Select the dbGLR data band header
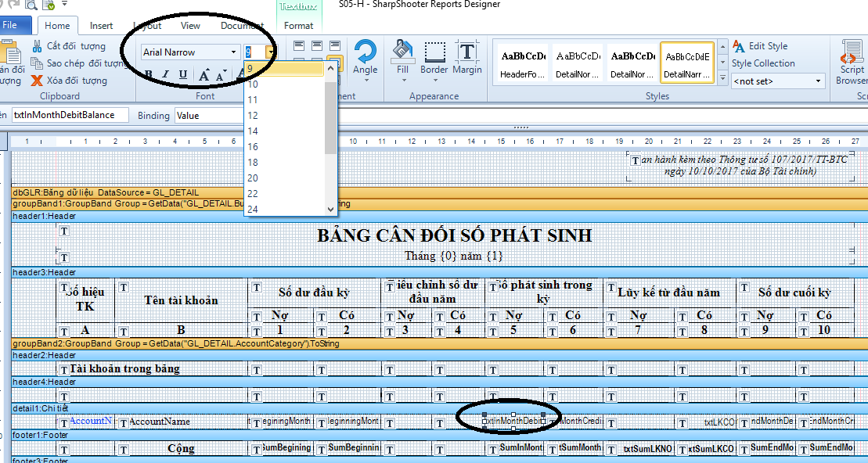The height and width of the screenshot is (463, 868). click(440, 192)
